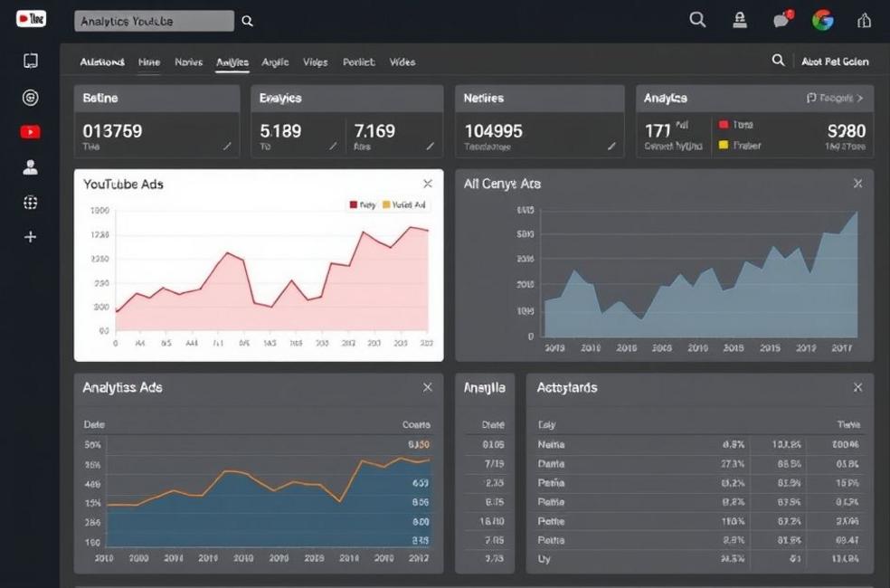Click the tablet icon at top of sidebar
The image size is (890, 588).
[x=30, y=62]
